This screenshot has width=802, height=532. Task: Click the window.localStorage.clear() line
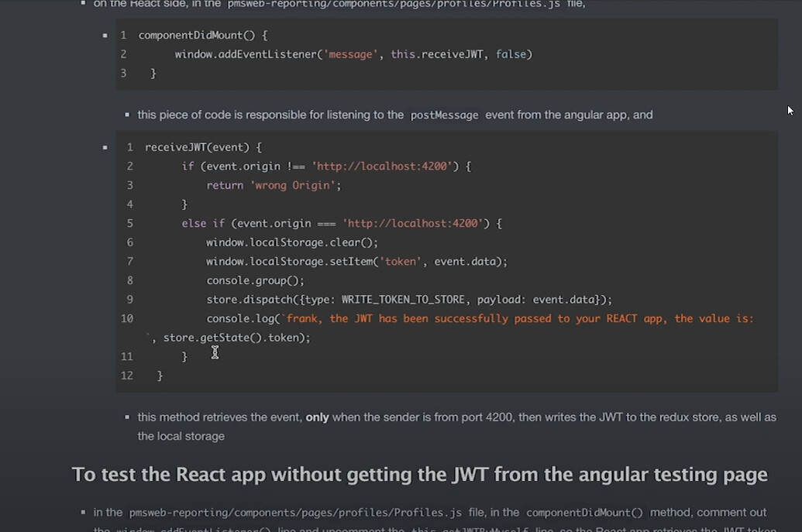(292, 242)
